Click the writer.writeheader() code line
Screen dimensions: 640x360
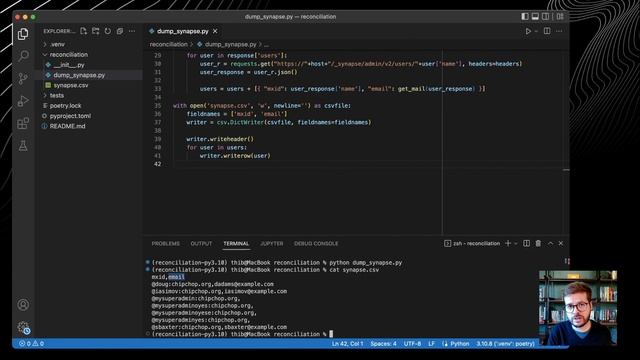click(x=220, y=139)
